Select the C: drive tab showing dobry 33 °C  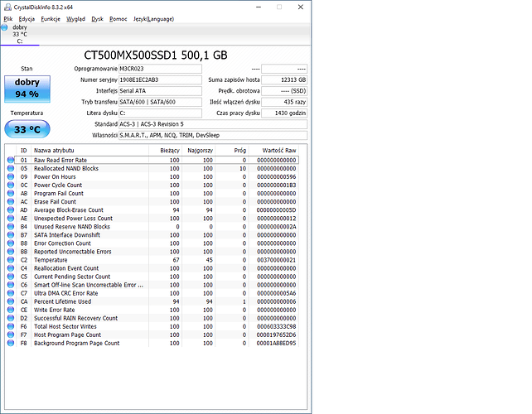(20, 34)
